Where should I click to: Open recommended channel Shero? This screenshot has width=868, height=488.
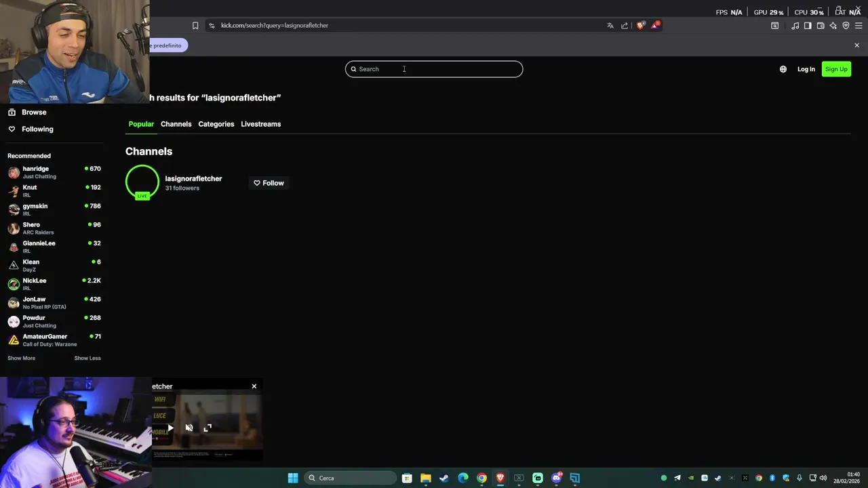pos(54,228)
